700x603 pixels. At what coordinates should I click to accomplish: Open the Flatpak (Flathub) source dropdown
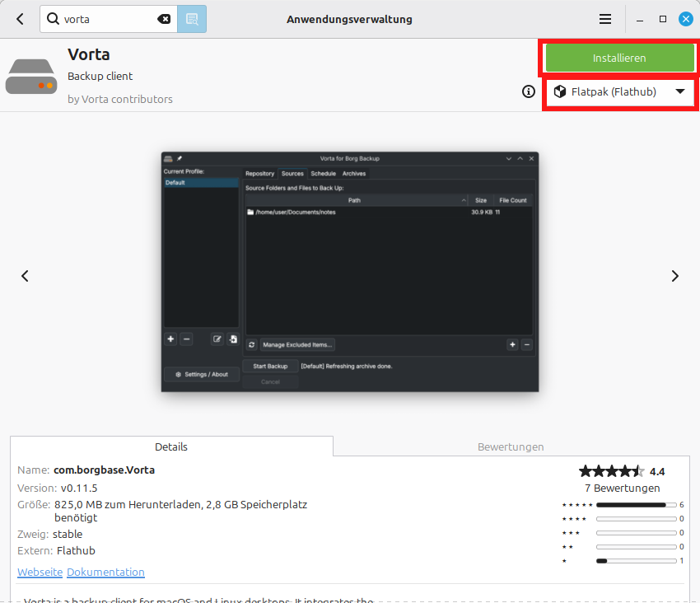coord(620,92)
